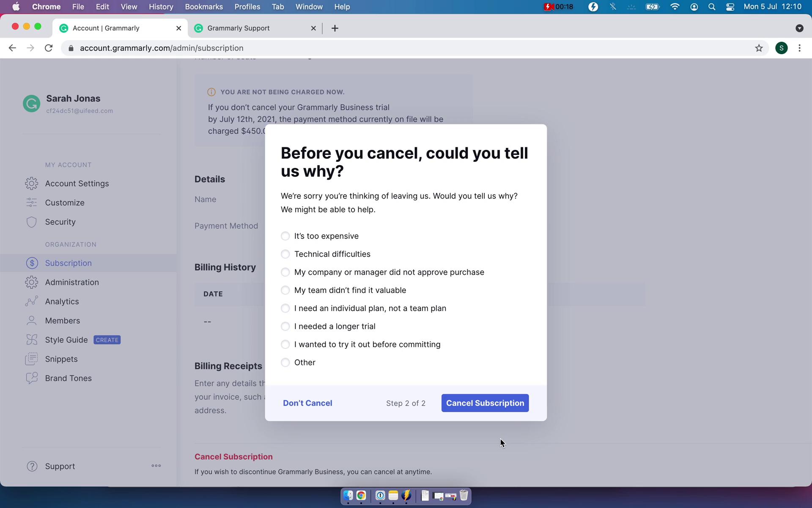Open the History menu in menu bar
The image size is (812, 508).
click(x=161, y=7)
